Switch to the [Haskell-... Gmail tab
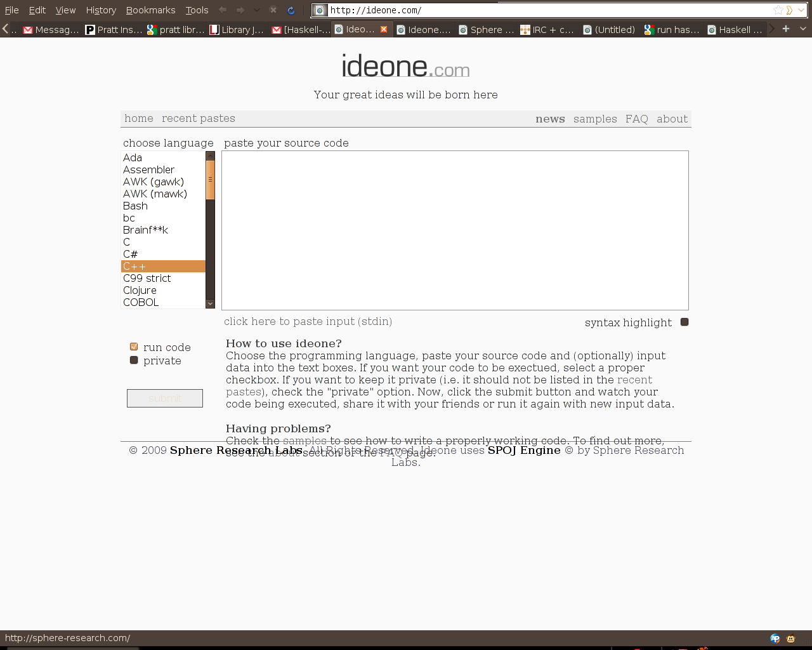 (300, 29)
